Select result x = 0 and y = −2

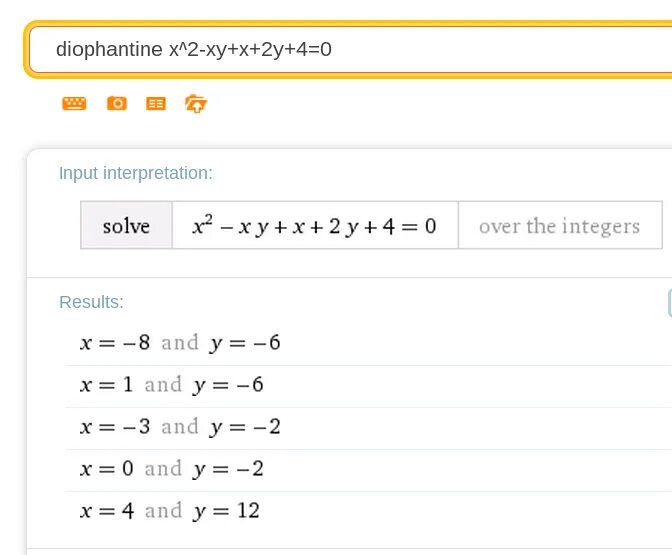tap(171, 469)
